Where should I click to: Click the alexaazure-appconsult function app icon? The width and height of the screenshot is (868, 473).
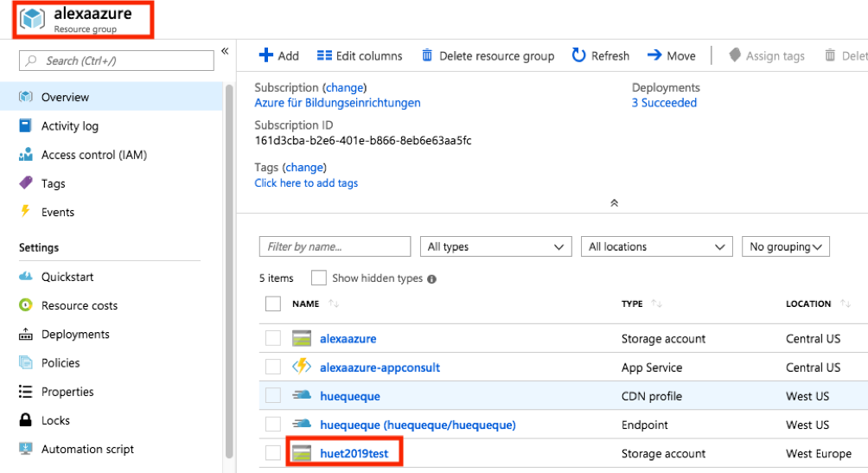(302, 367)
